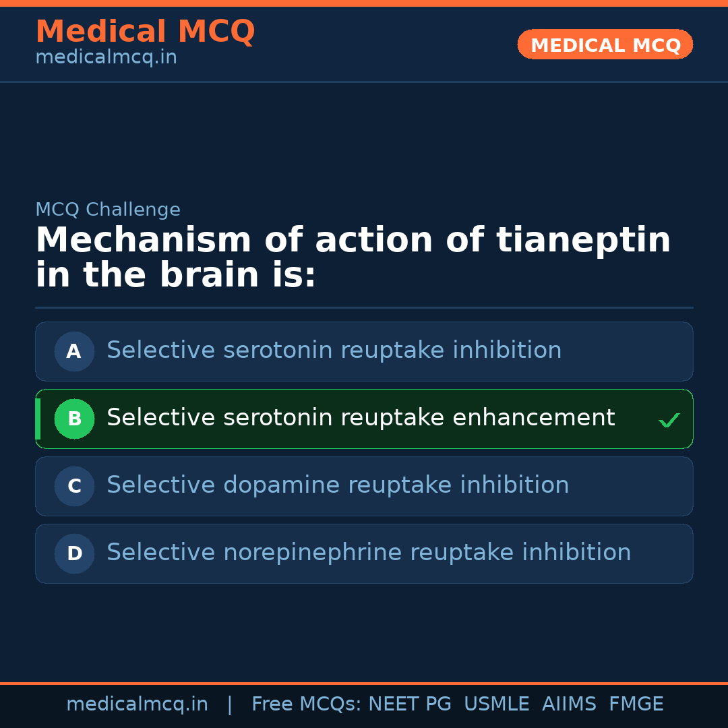The image size is (728, 728).
Task: Click the letter A circle icon
Action: [74, 351]
